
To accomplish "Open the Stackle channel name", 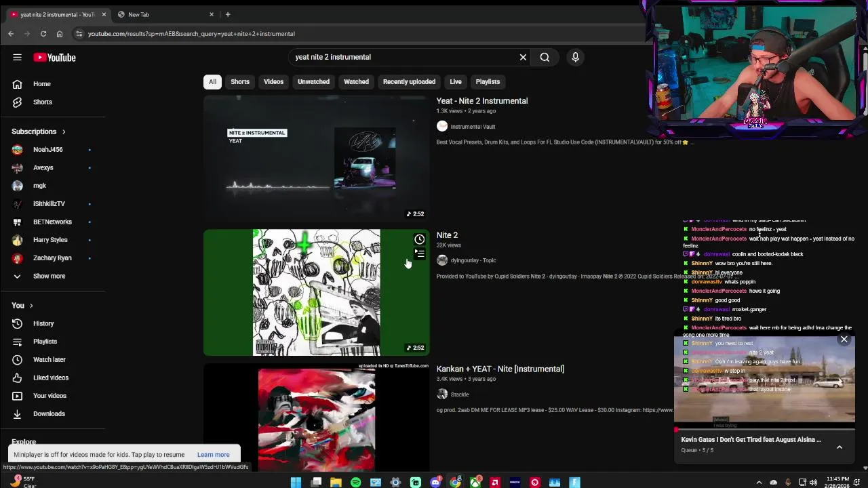I will (x=460, y=394).
